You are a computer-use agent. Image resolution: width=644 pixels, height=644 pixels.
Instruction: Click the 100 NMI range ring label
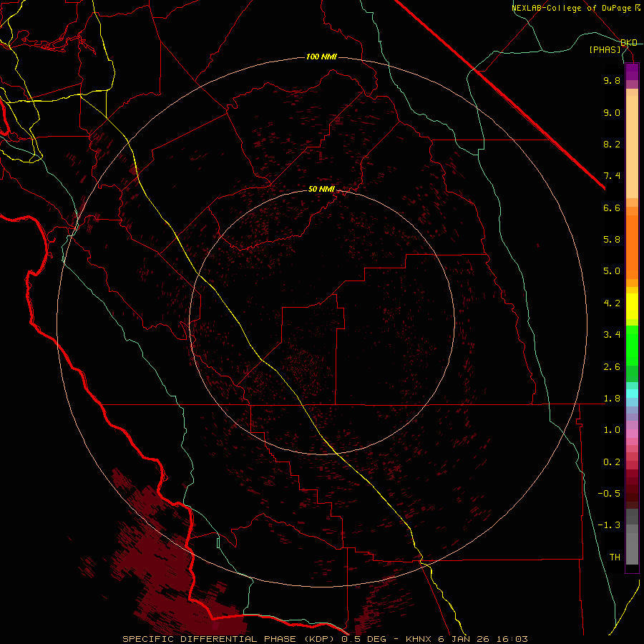point(321,57)
